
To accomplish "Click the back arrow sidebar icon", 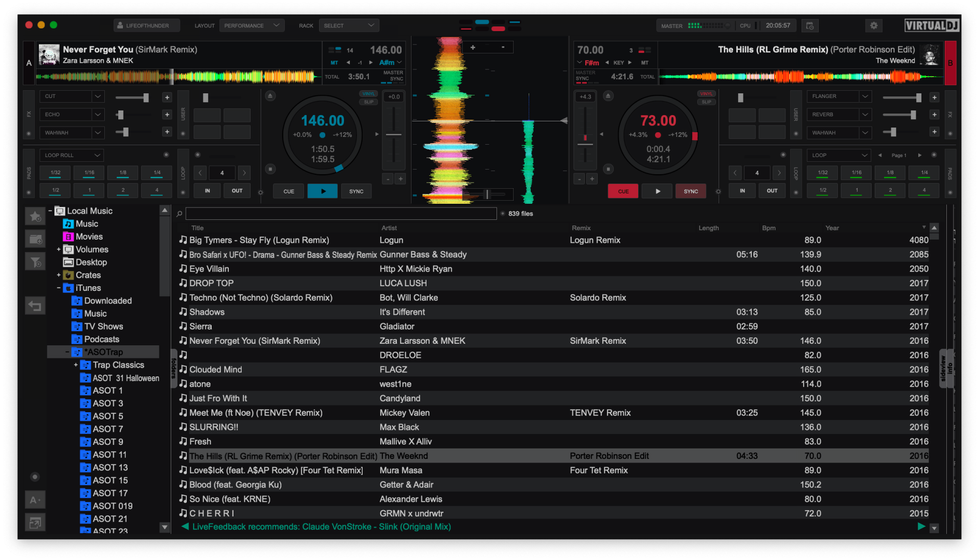I will click(35, 306).
